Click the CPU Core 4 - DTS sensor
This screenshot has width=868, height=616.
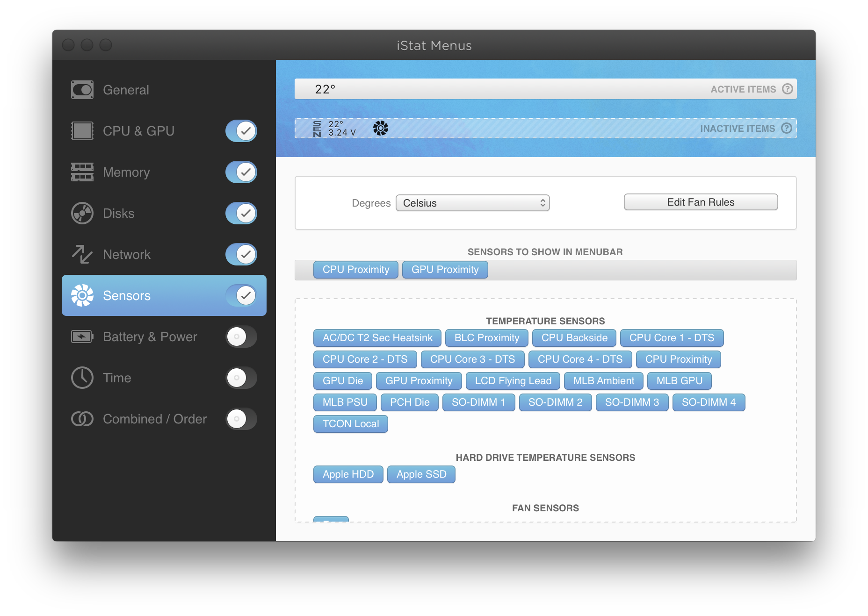coord(580,359)
